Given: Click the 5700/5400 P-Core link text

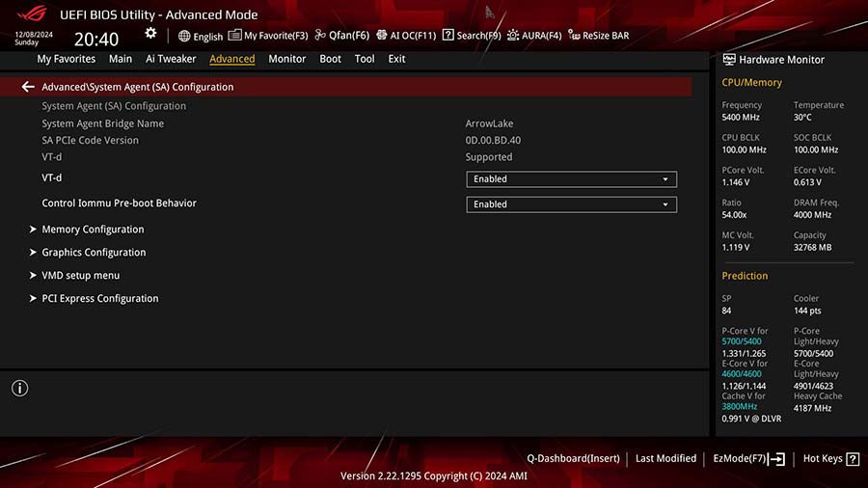Looking at the screenshot, I should point(742,342).
